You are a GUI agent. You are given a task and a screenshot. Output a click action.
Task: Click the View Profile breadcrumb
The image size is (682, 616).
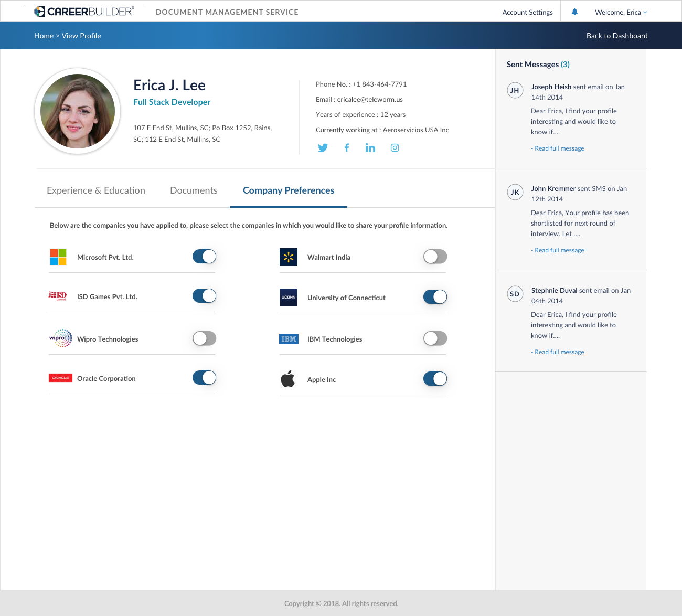pos(81,36)
